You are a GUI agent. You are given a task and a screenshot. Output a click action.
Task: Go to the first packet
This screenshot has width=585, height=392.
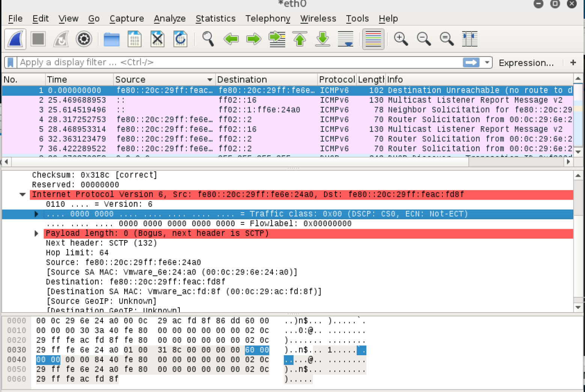[x=300, y=39]
